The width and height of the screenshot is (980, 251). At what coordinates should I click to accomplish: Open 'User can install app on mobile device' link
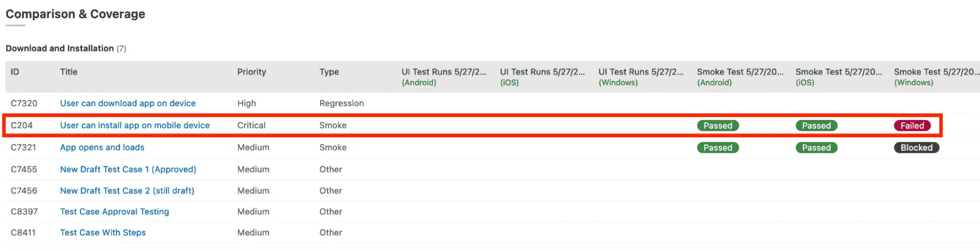point(135,125)
